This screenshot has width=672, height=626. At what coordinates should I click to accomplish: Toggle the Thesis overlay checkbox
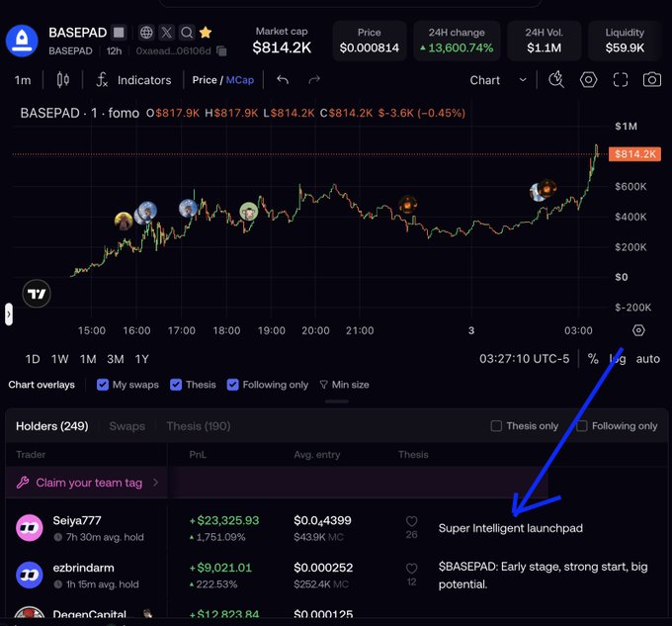coord(176,385)
